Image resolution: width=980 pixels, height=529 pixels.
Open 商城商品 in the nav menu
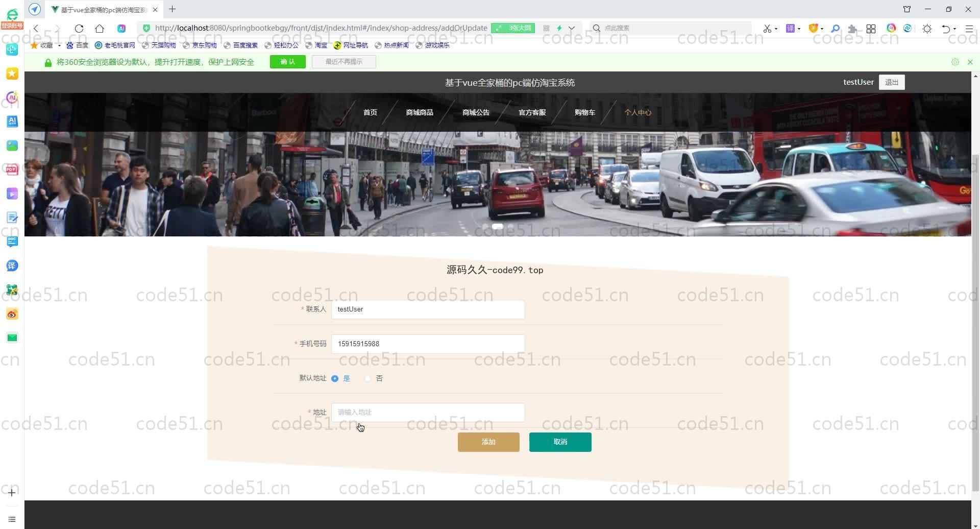coord(420,112)
